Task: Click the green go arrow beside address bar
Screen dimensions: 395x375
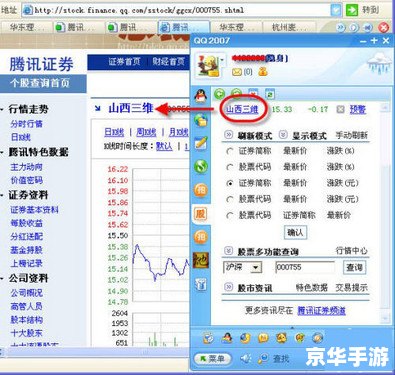Action: click(352, 10)
